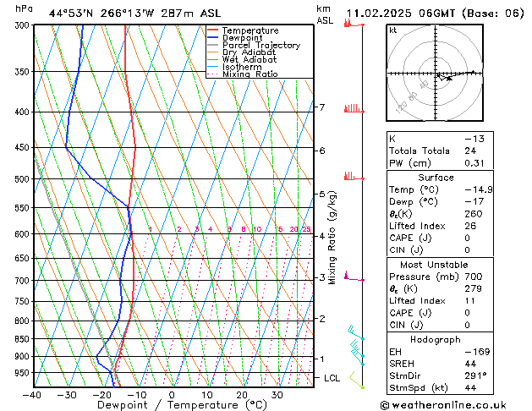532x411 pixels.
Task: Click the Surface theta-e value 260
Action: coord(474,214)
